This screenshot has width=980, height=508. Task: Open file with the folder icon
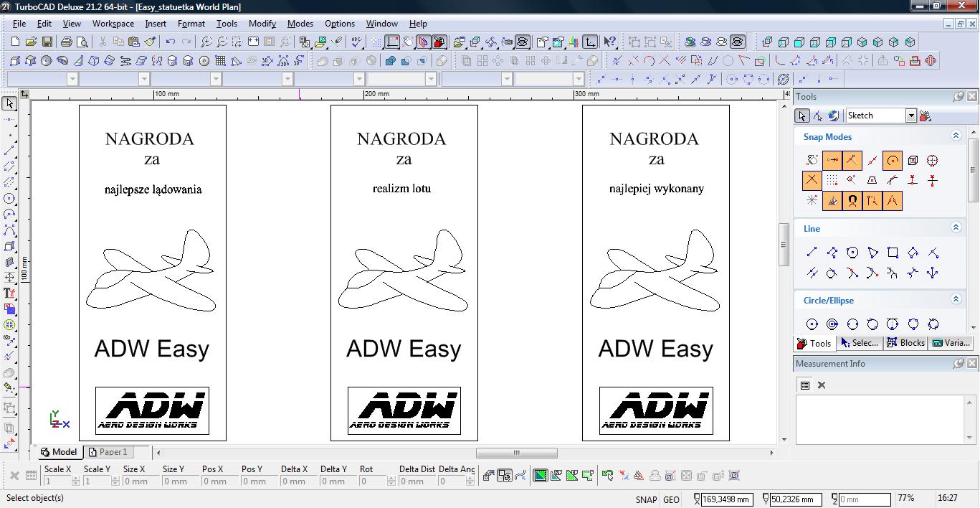click(x=31, y=42)
